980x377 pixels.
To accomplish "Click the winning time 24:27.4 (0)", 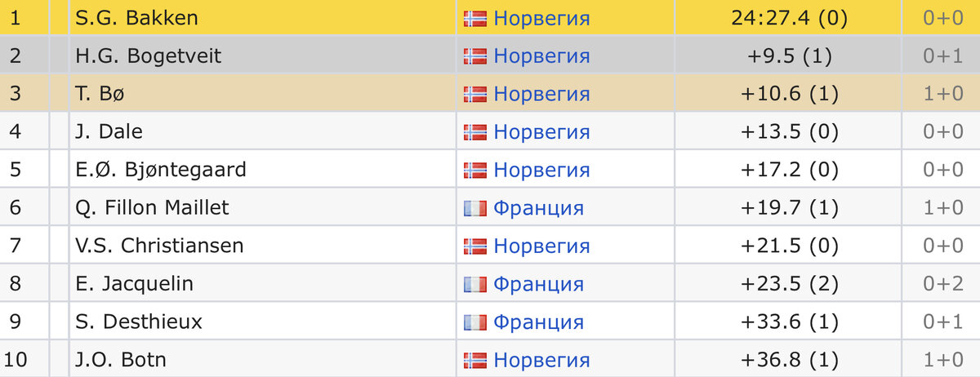I will [789, 18].
